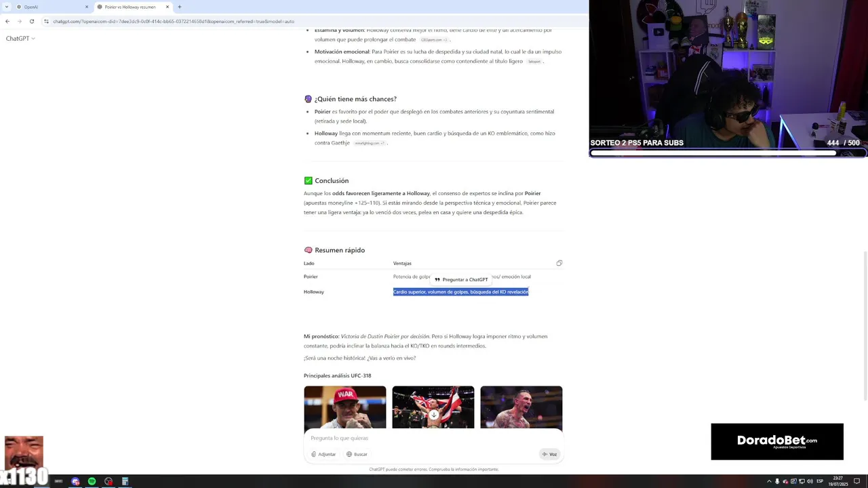Open Calculator from the taskbar
The image size is (868, 488).
125,481
